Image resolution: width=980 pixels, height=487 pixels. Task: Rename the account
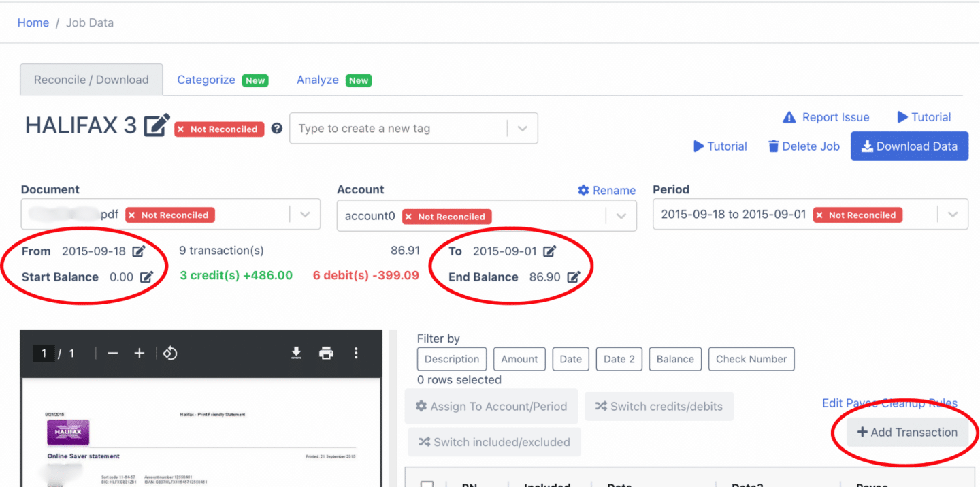606,191
